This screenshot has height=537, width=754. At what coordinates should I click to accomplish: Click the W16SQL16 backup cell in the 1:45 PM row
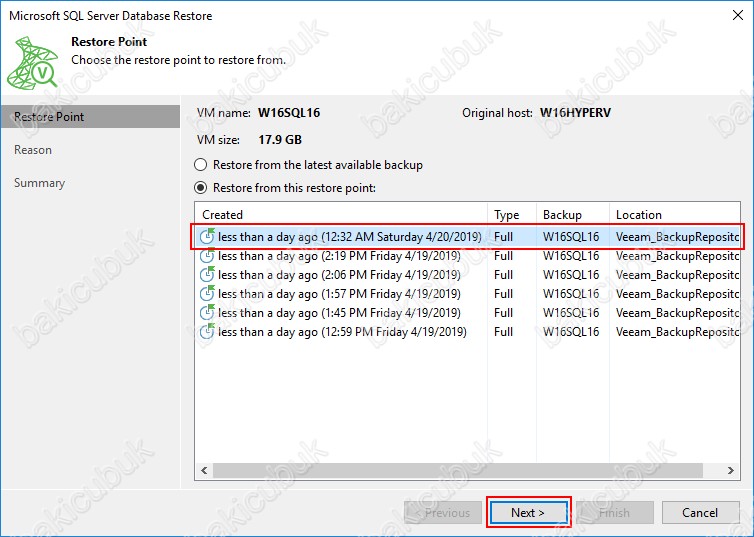pyautogui.click(x=571, y=312)
